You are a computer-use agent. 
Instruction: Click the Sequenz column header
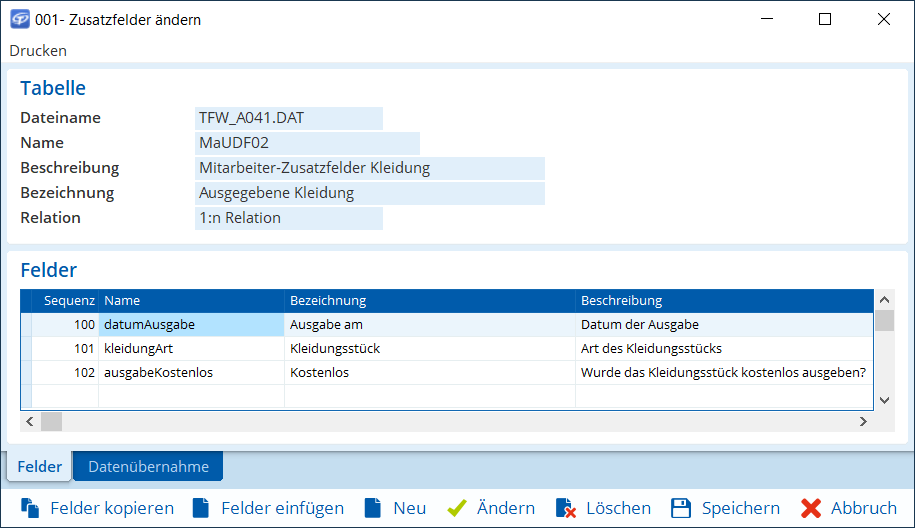tap(68, 301)
